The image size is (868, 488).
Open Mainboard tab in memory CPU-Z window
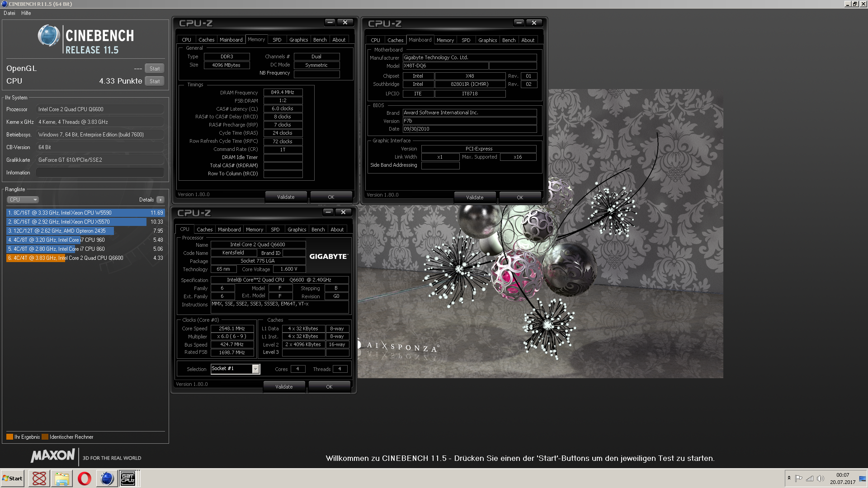pos(231,40)
